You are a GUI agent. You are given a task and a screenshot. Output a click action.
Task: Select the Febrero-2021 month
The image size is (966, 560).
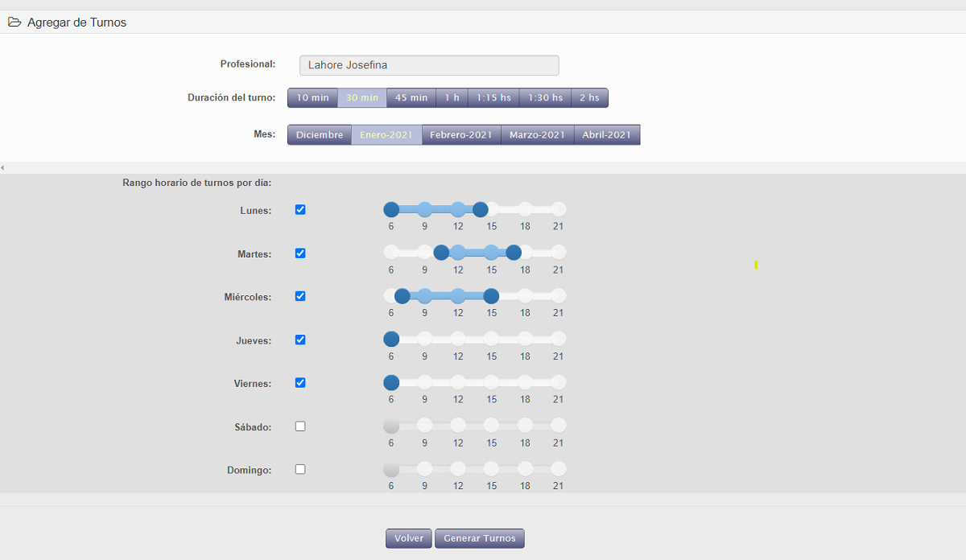tap(461, 134)
